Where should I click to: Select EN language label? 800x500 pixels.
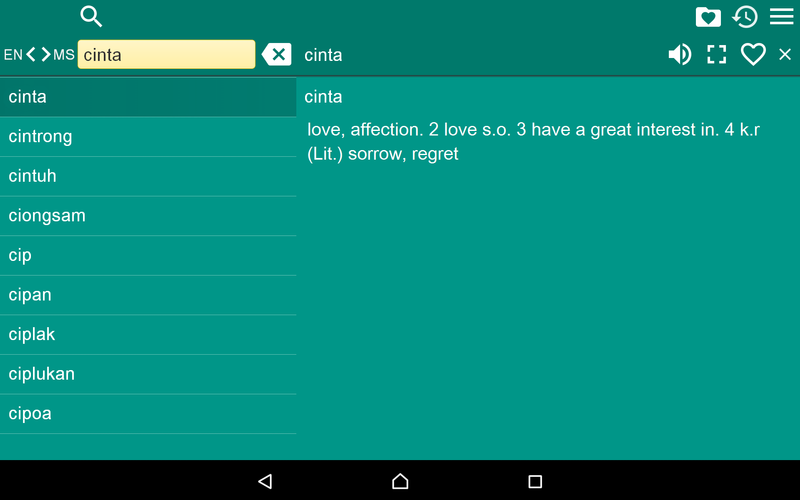13,55
